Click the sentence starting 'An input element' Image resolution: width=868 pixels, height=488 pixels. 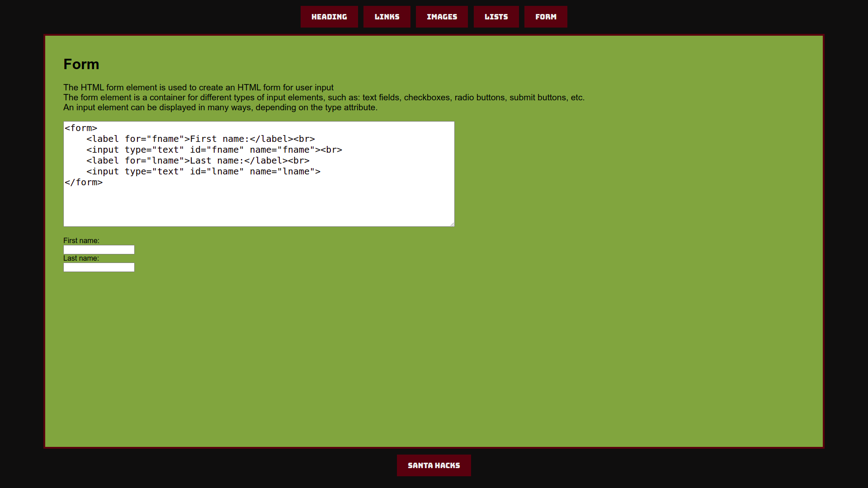220,108
